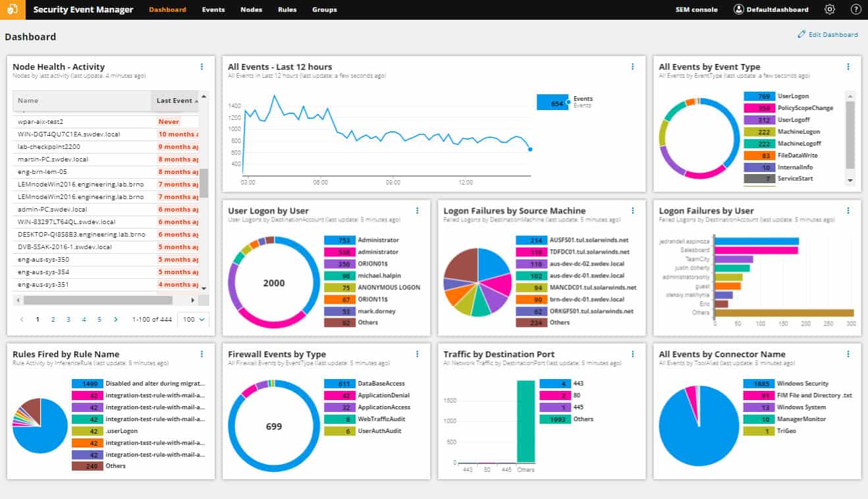
Task: Open the Defaultdashboard user menu
Action: tap(771, 10)
